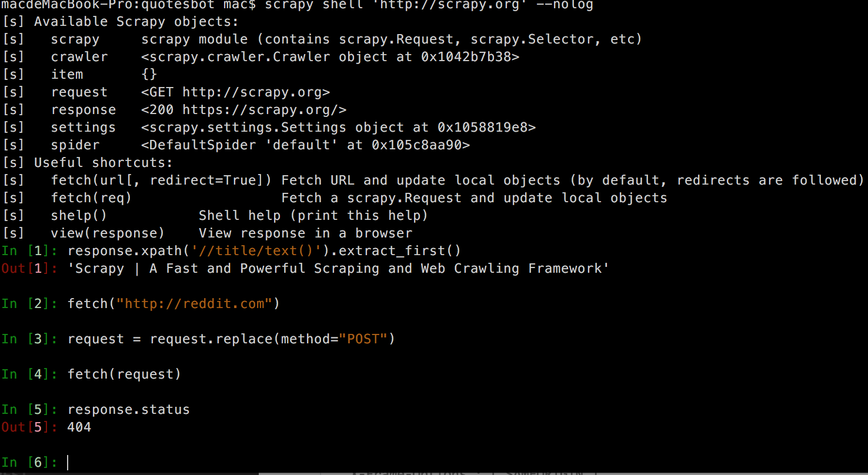The height and width of the screenshot is (475, 868).
Task: Click the empty {} item value
Action: pos(149,75)
